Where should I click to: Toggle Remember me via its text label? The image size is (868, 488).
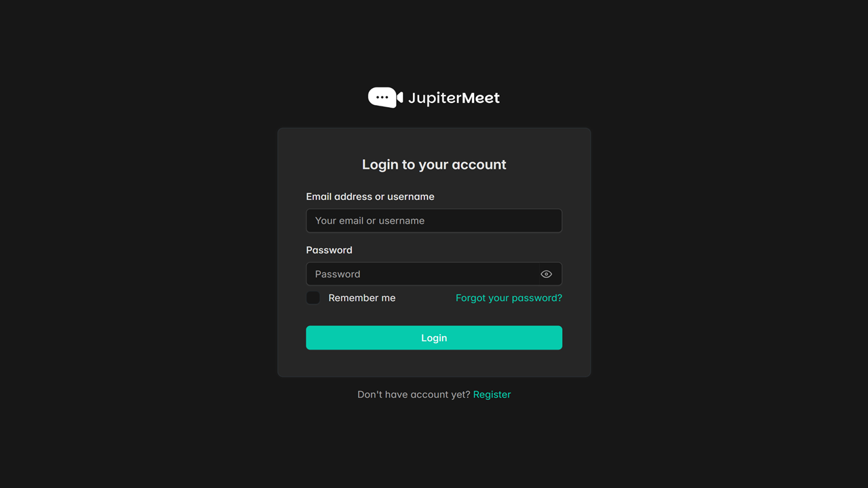tap(361, 298)
